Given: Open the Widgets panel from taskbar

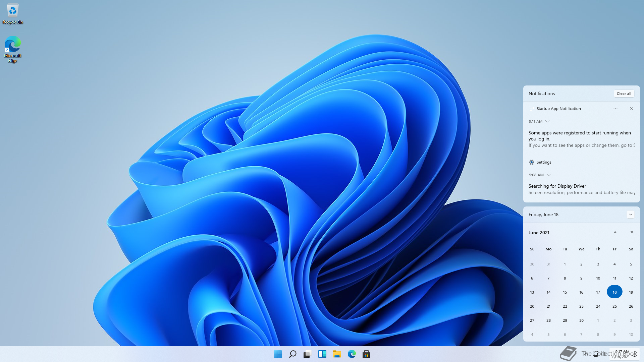Looking at the screenshot, I should [322, 354].
